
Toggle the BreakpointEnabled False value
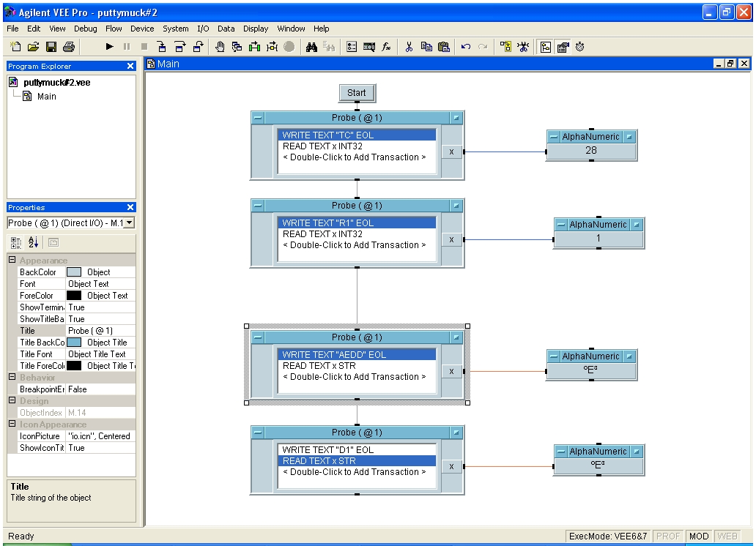100,389
